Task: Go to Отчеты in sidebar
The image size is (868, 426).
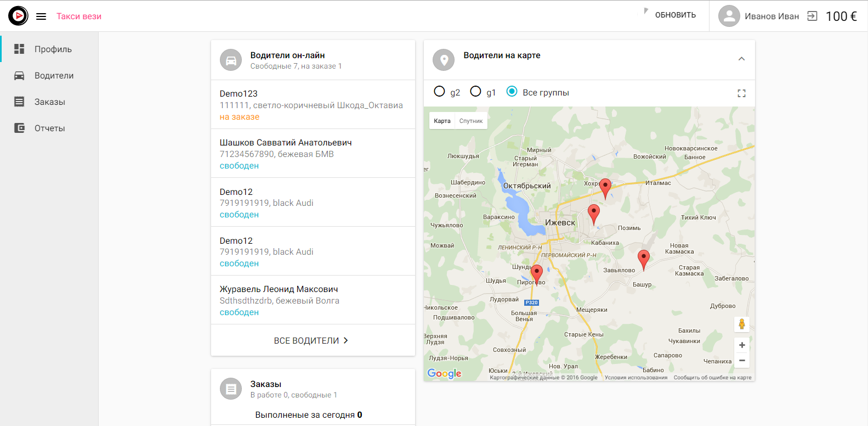Action: [x=49, y=128]
